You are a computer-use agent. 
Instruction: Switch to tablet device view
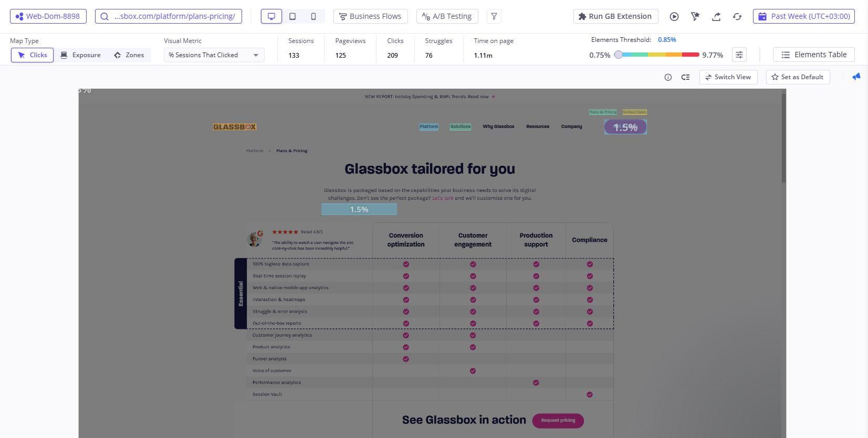pyautogui.click(x=292, y=16)
